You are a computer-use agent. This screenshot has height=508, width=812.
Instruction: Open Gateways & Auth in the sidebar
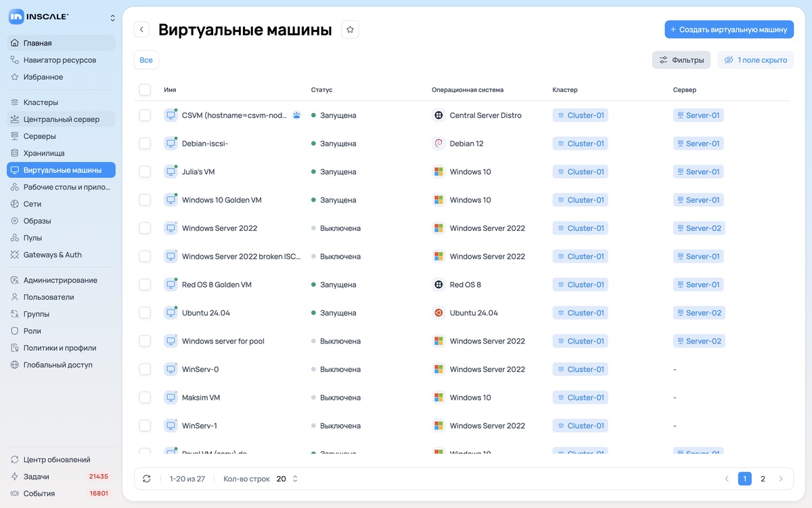click(62, 255)
